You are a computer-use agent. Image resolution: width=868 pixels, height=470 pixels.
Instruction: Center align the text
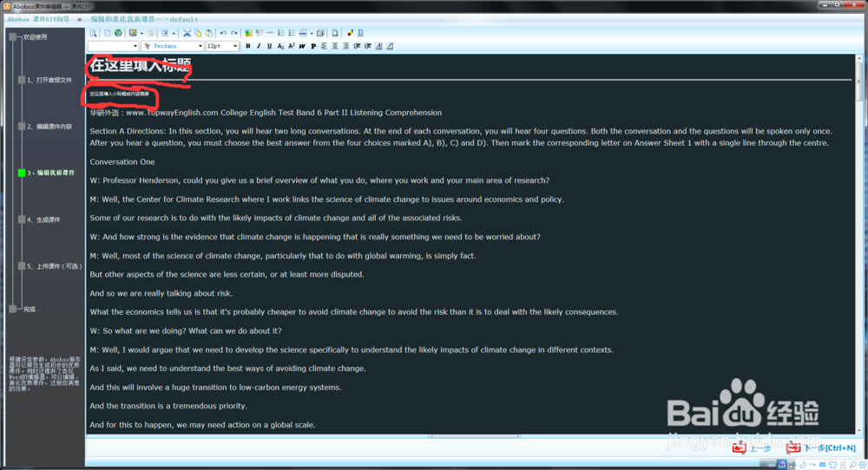[x=335, y=47]
